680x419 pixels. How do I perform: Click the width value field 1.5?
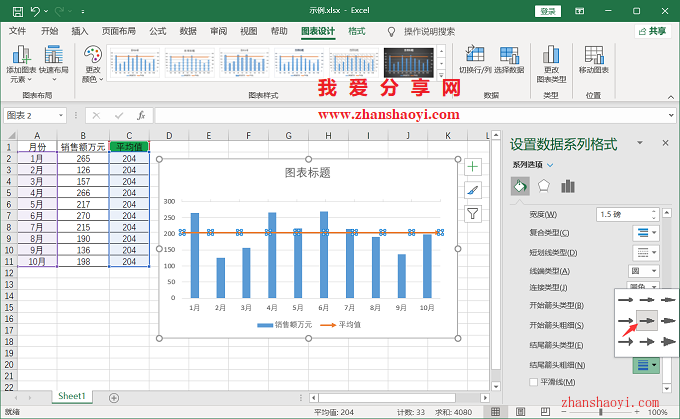[624, 214]
